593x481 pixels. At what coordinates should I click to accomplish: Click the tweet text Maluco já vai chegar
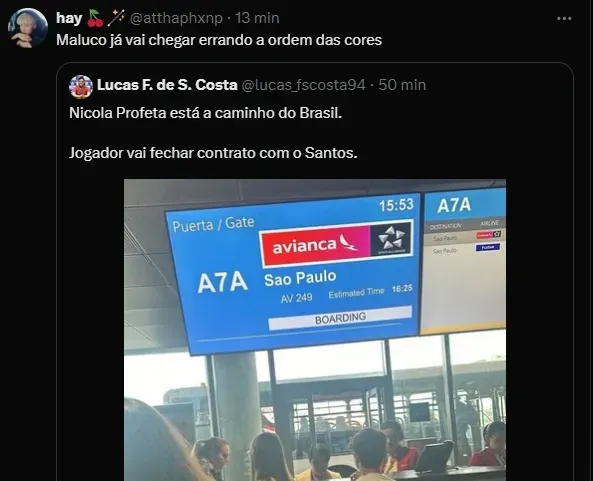point(219,40)
